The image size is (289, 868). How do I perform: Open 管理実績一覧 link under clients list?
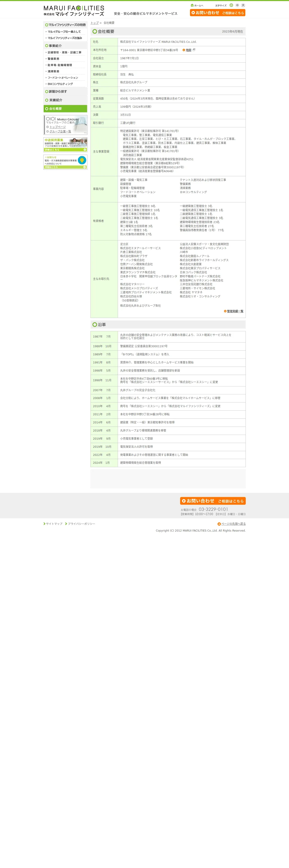coord(235,311)
